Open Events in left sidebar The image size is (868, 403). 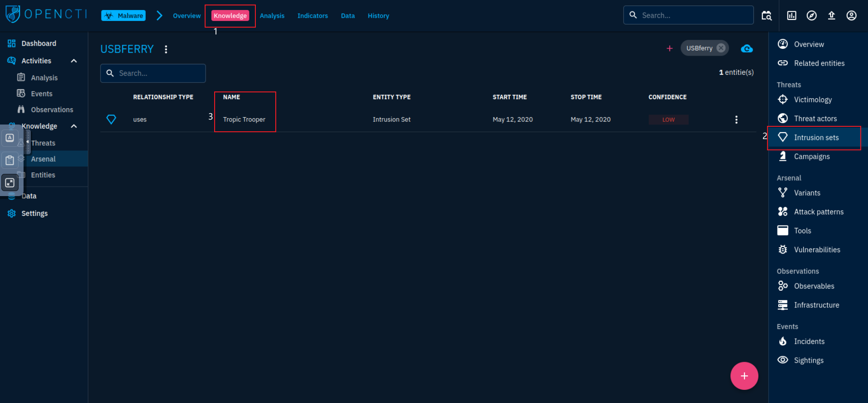pos(42,94)
